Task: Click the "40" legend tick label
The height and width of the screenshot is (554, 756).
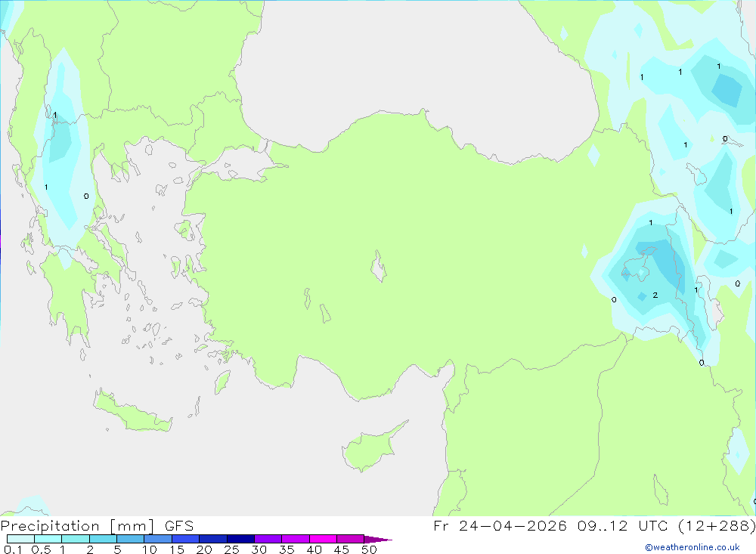Action: [314, 549]
